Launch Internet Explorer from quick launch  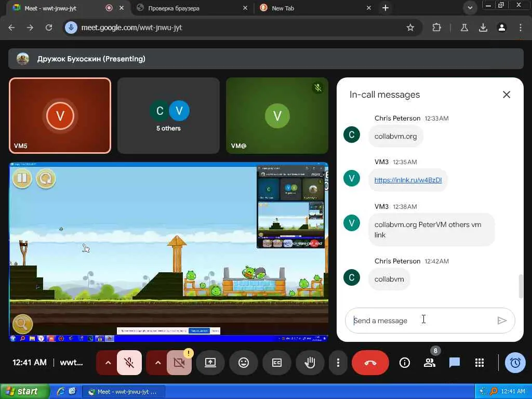pyautogui.click(x=61, y=392)
